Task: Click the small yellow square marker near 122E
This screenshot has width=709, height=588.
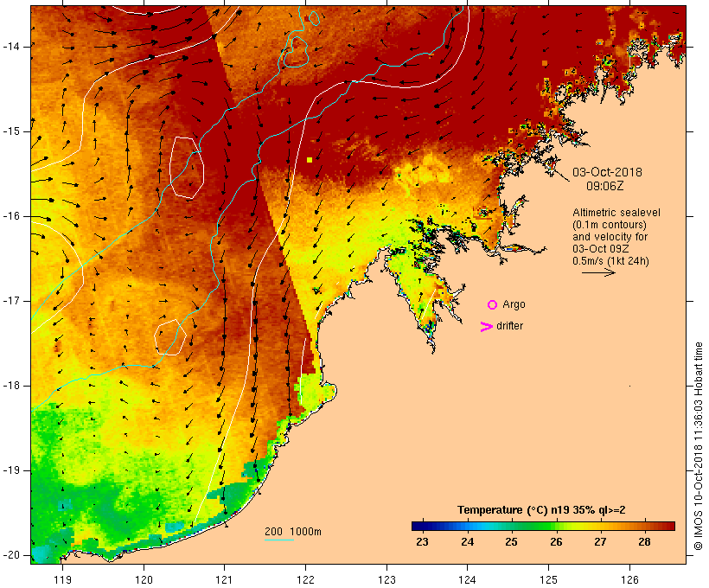Action: point(310,160)
